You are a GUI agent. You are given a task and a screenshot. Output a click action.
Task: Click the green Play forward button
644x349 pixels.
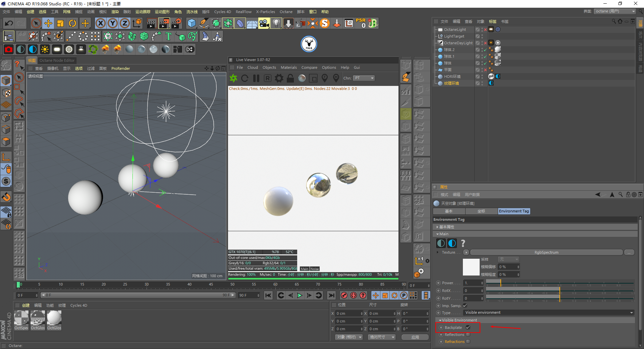pyautogui.click(x=300, y=295)
